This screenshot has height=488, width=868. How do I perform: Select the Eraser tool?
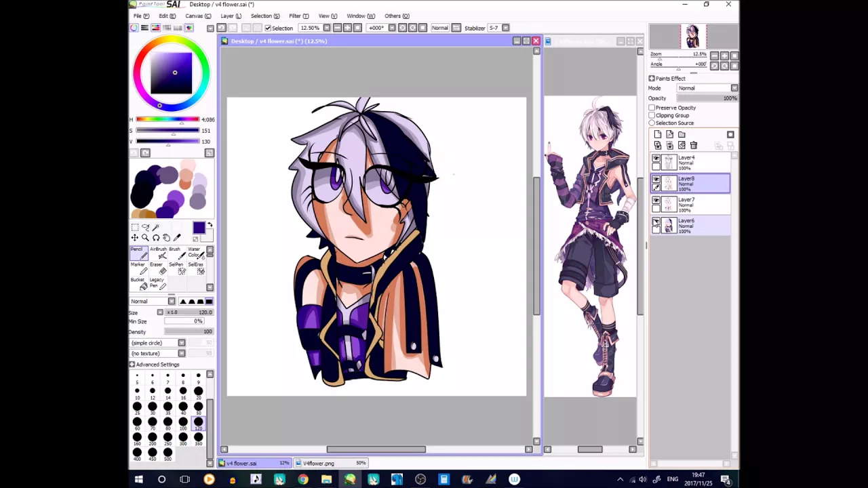[x=158, y=268]
